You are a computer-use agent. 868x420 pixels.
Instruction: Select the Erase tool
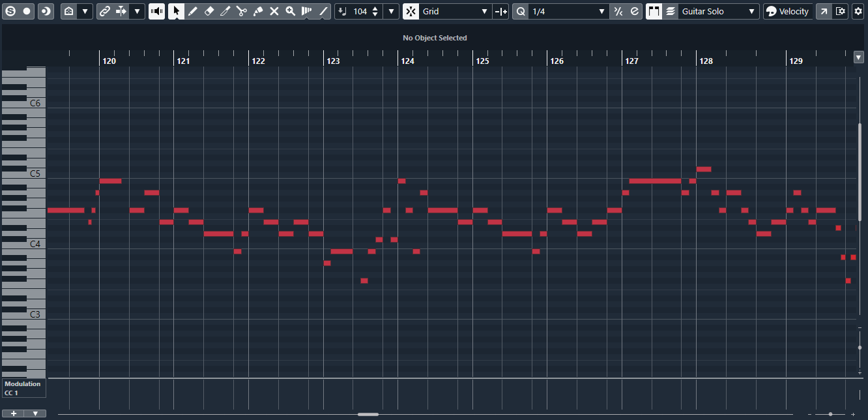pyautogui.click(x=209, y=12)
